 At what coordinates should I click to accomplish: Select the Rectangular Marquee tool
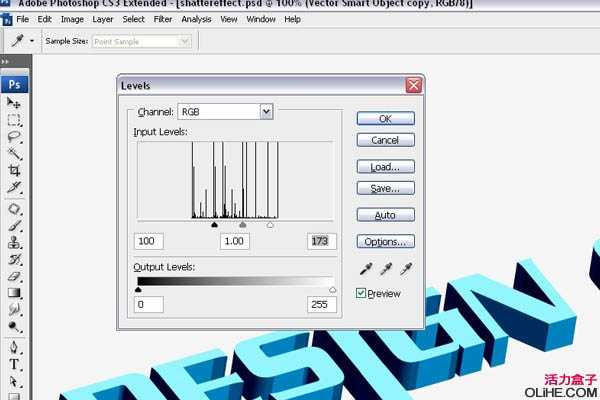click(x=14, y=120)
